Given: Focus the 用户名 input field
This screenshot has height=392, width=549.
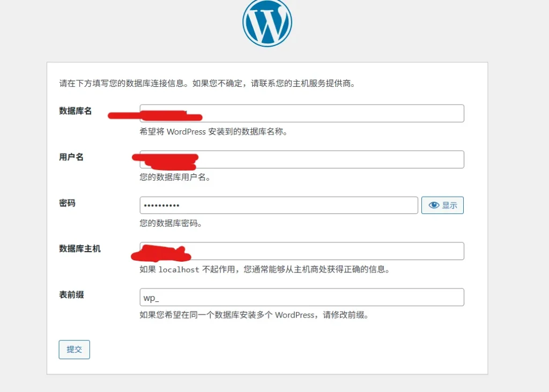Looking at the screenshot, I should point(302,159).
